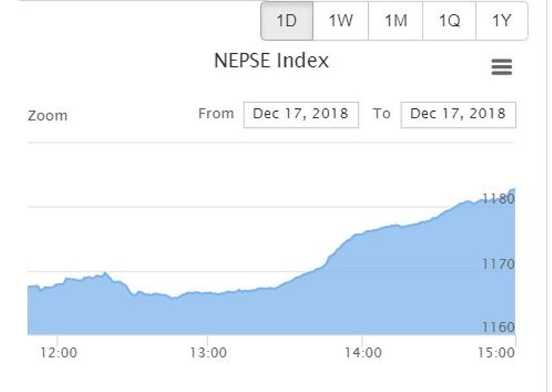The width and height of the screenshot is (552, 392).
Task: Click the 1160 value axis label
Action: (x=498, y=327)
